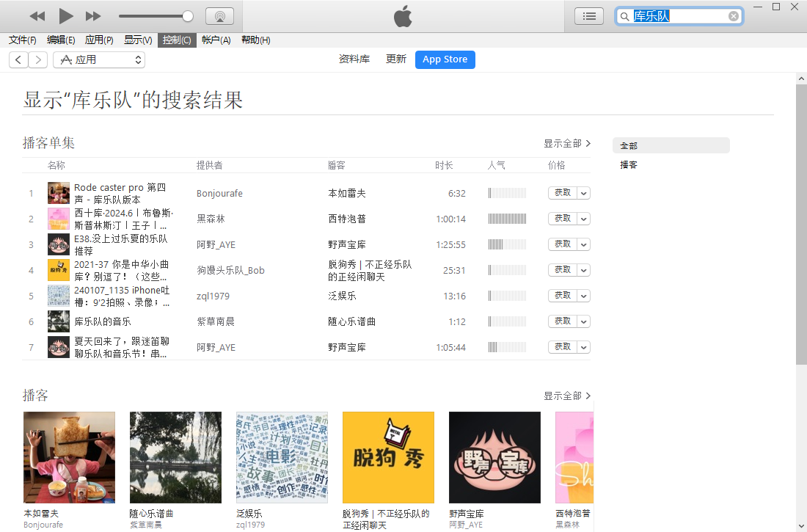
Task: Open the 野声宝库 podcast cover
Action: tap(494, 457)
